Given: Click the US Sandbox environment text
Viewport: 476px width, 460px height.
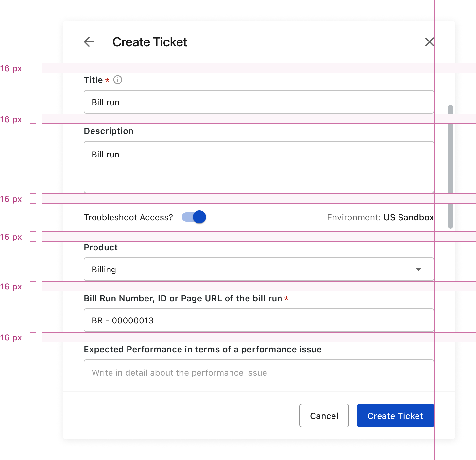Looking at the screenshot, I should tap(408, 218).
